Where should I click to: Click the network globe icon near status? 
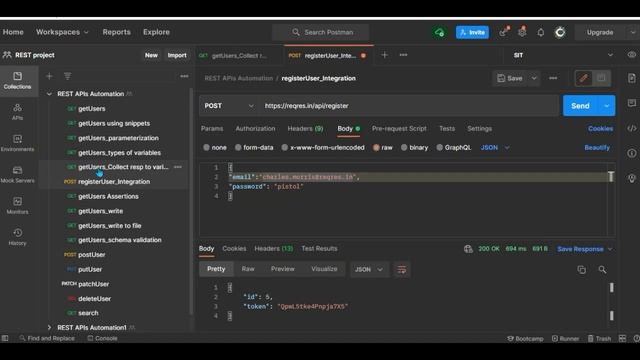pyautogui.click(x=468, y=249)
